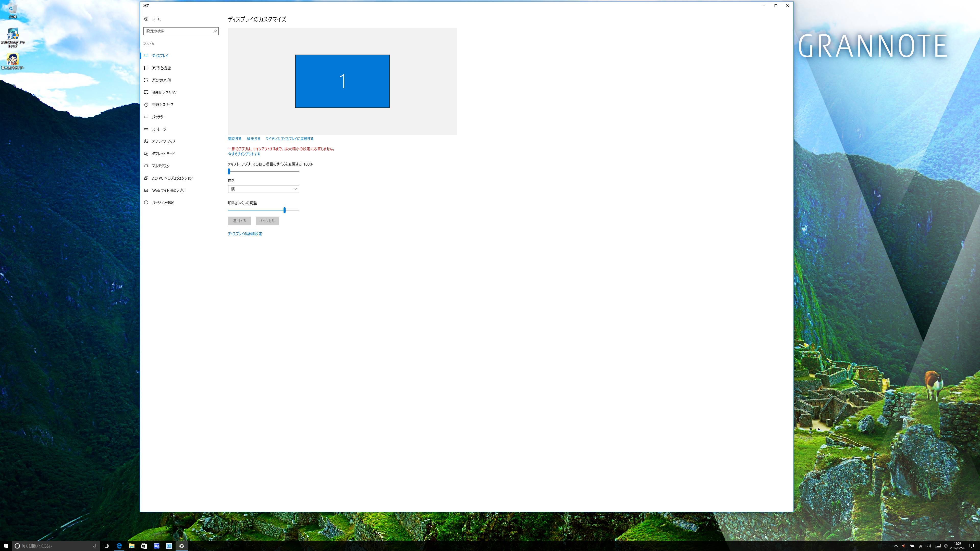Open Storage (ストレージ) settings
This screenshot has width=980, height=551.
tap(159, 129)
